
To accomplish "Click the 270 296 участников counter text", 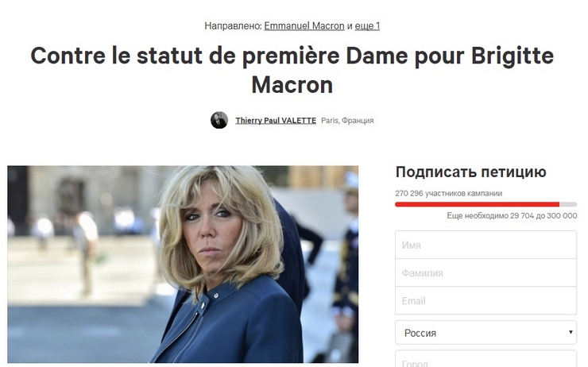I will point(448,194).
